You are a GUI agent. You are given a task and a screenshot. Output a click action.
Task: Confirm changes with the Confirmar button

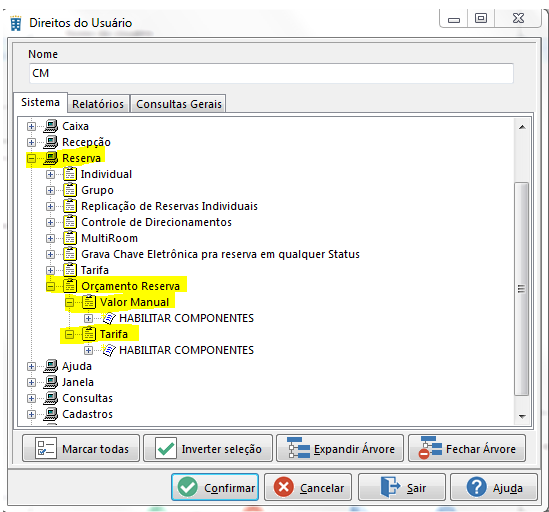pyautogui.click(x=215, y=487)
